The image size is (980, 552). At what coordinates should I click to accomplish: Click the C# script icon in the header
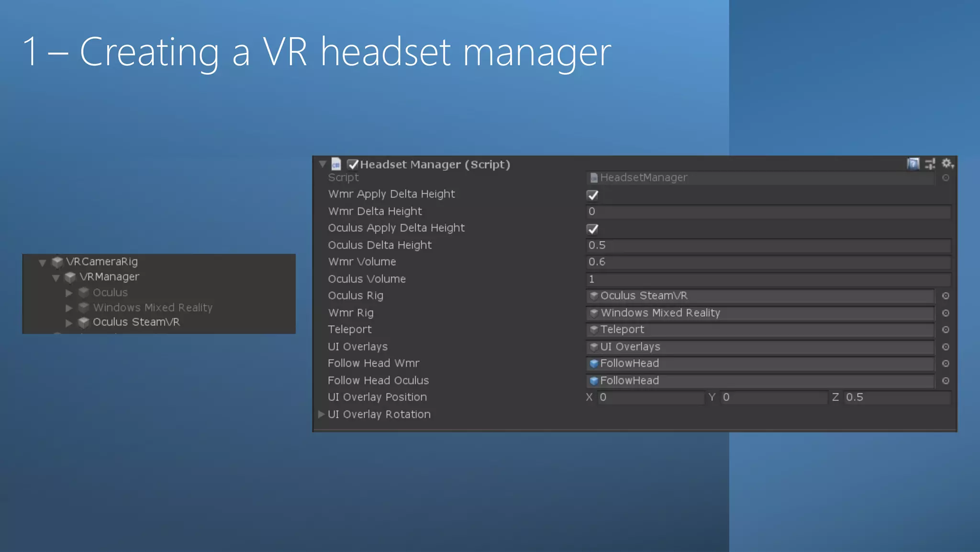336,164
